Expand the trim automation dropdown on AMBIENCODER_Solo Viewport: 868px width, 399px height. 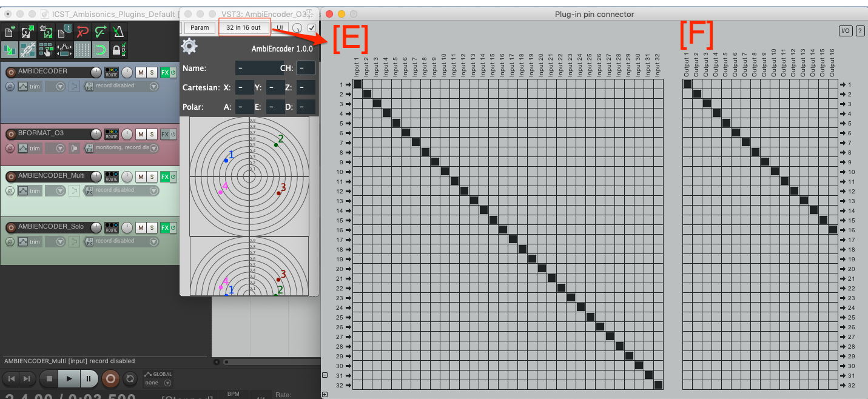click(x=60, y=241)
